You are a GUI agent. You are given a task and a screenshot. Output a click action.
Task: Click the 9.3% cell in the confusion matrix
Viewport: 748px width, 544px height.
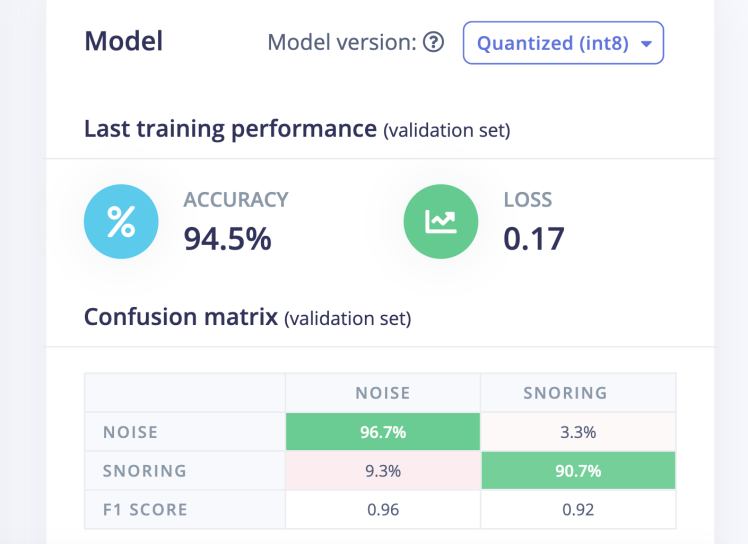[383, 470]
